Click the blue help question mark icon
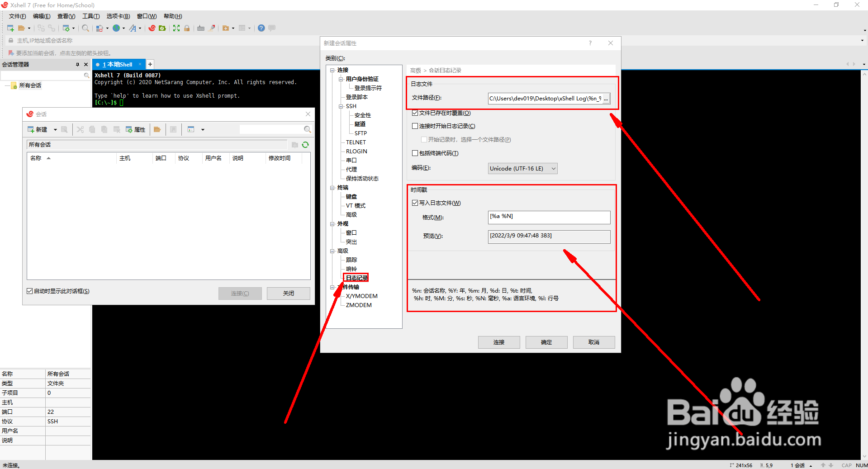 261,28
